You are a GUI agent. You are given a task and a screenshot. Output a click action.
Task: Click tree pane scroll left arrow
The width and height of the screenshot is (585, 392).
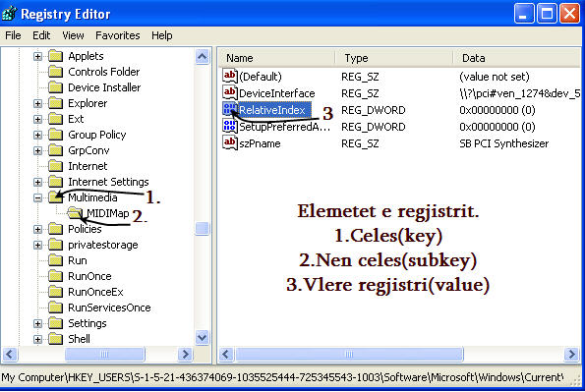(10, 354)
